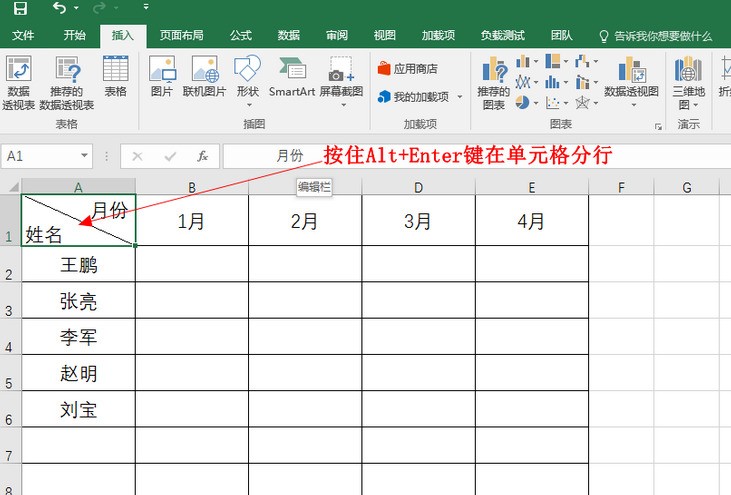This screenshot has width=731, height=495.
Task: Select the 李军 name cell
Action: click(78, 337)
